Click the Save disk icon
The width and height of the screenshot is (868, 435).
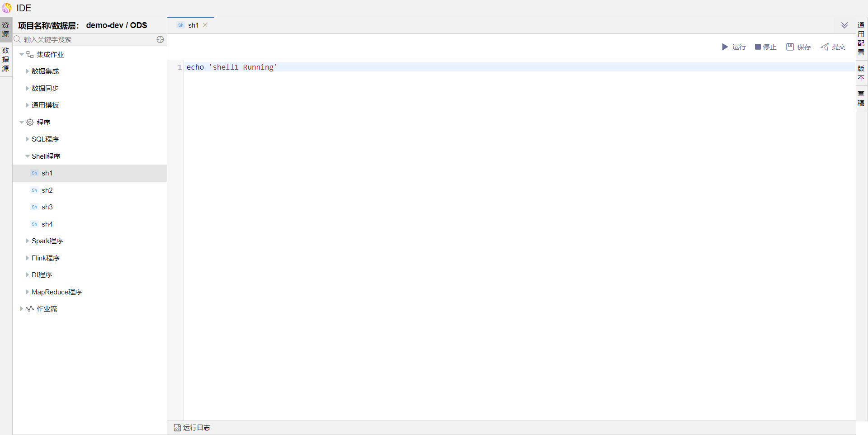(x=790, y=47)
